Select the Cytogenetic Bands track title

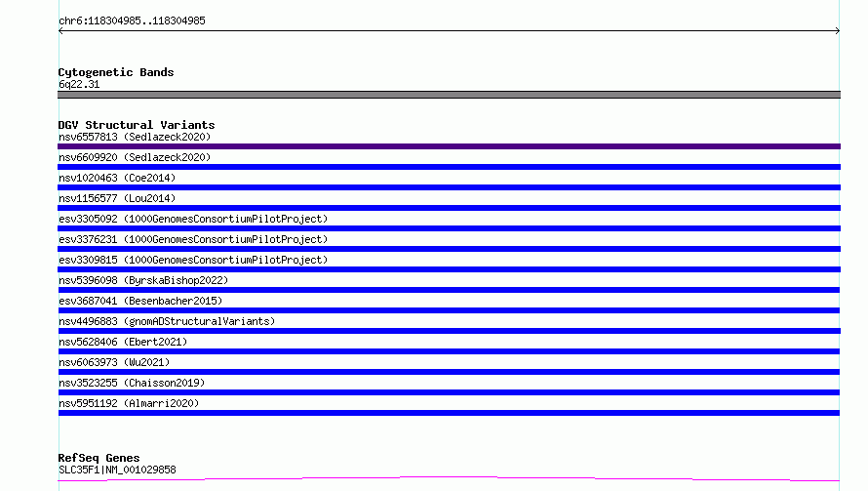[116, 72]
